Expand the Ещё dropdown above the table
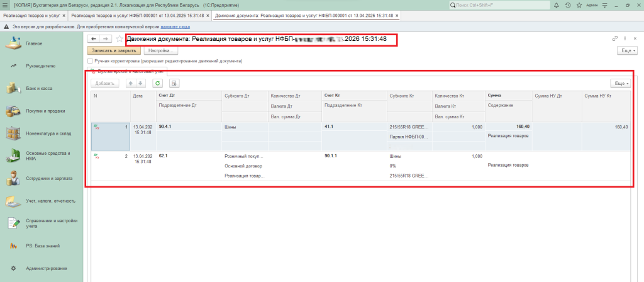Screen dimensions: 644x282 621,83
